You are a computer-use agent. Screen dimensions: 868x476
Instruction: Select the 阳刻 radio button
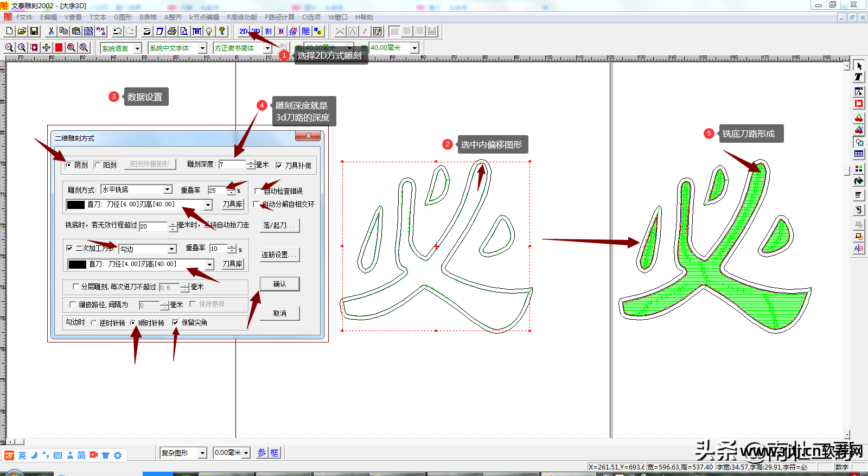(98, 165)
